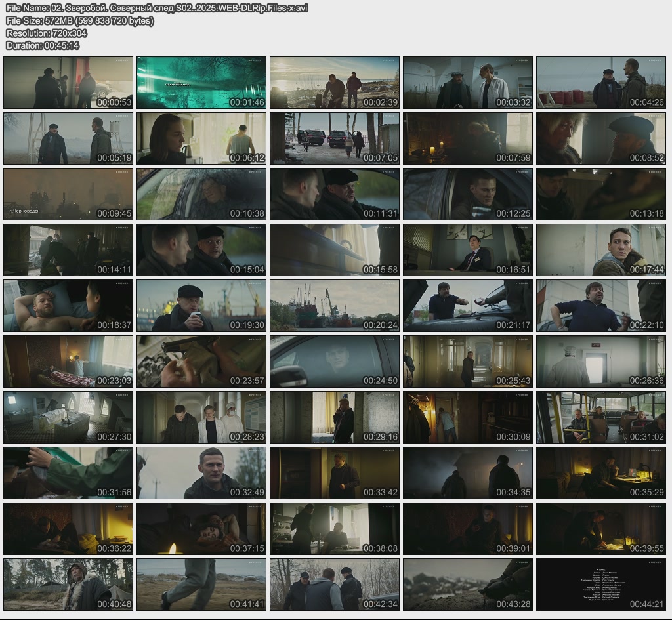
Task: Click the Черноводск city skyline thumbnail
Action: 68,194
